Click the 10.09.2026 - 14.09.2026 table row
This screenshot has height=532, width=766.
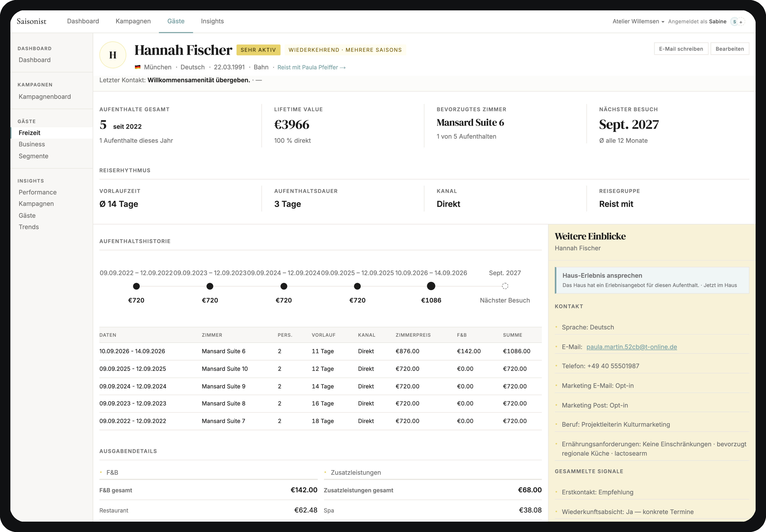click(320, 351)
